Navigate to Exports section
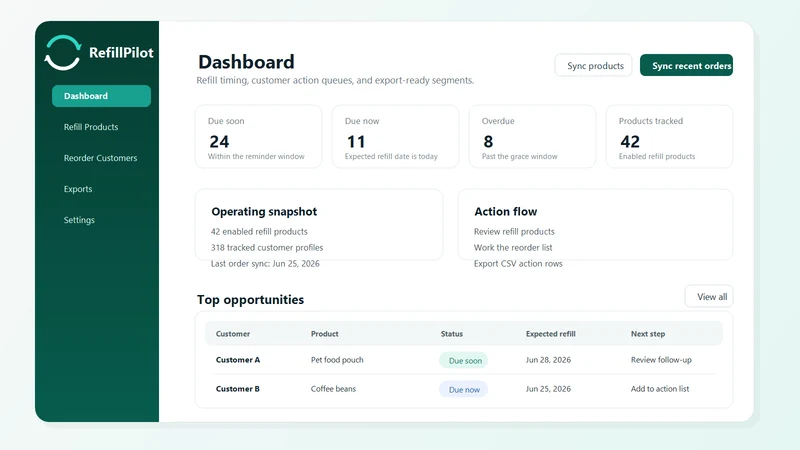Viewport: 800px width, 450px height. point(78,189)
